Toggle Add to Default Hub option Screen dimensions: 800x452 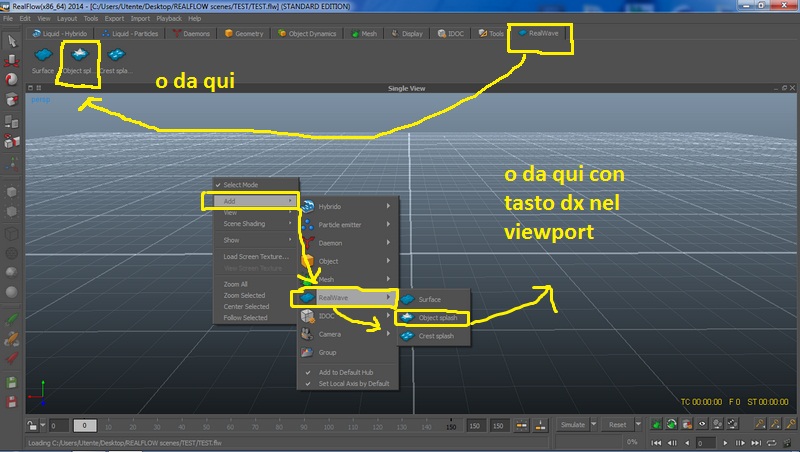[348, 372]
